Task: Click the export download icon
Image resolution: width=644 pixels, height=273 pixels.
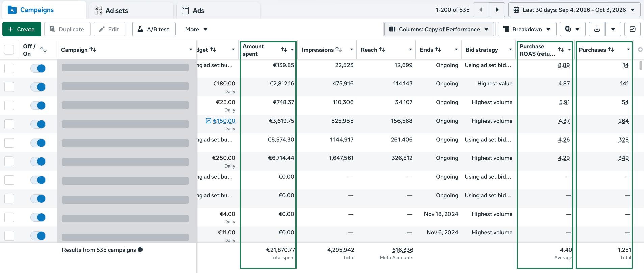Action: (597, 29)
